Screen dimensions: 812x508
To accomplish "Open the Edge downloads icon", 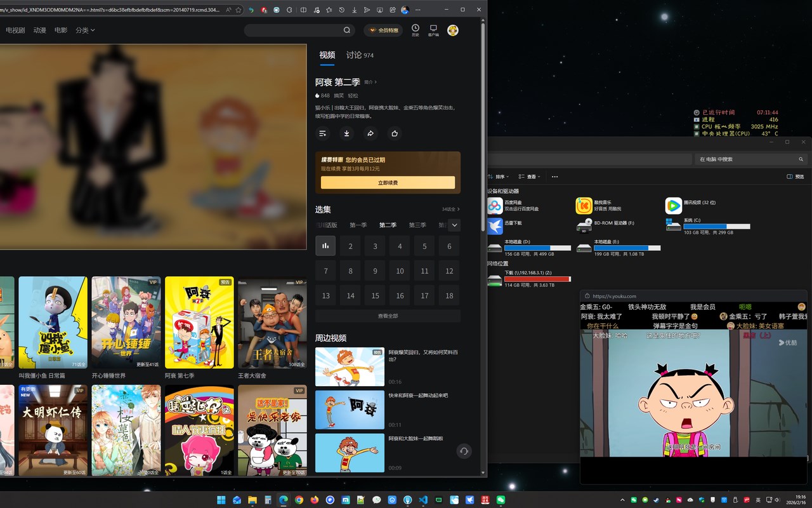I will (355, 10).
